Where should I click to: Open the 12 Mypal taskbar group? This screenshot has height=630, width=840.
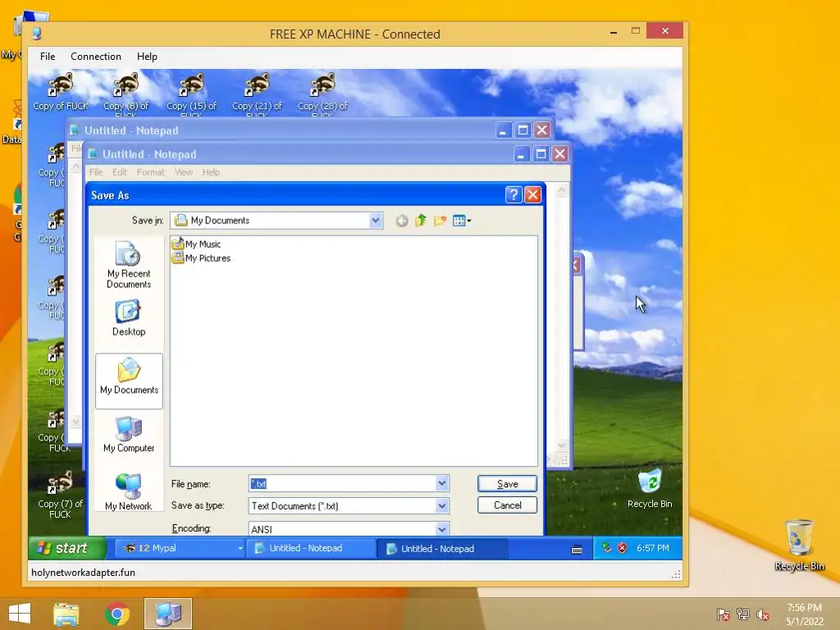click(x=181, y=548)
